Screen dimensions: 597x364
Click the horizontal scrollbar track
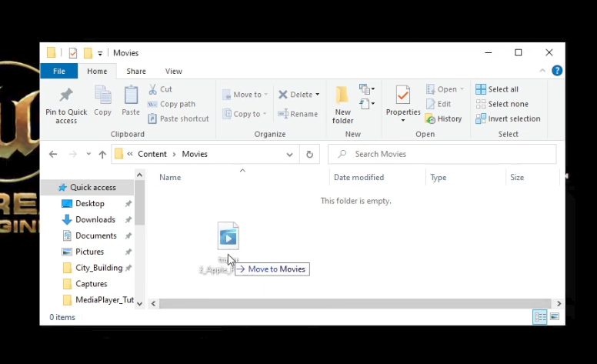point(355,303)
